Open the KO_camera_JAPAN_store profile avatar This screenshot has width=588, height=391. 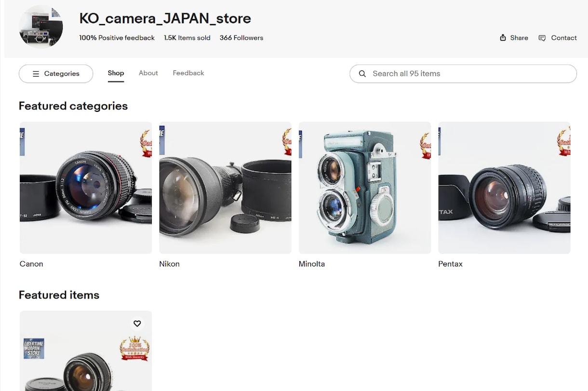(x=41, y=27)
